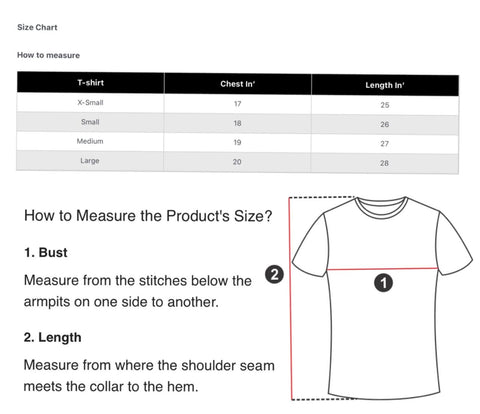
Task: Click the red vertical length measurement line
Action: (291, 298)
